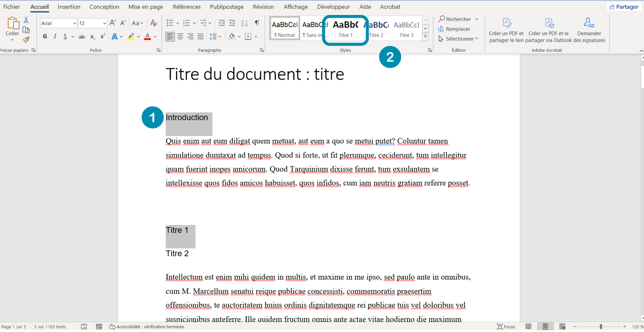
Task: Click the Partager button
Action: 624,7
